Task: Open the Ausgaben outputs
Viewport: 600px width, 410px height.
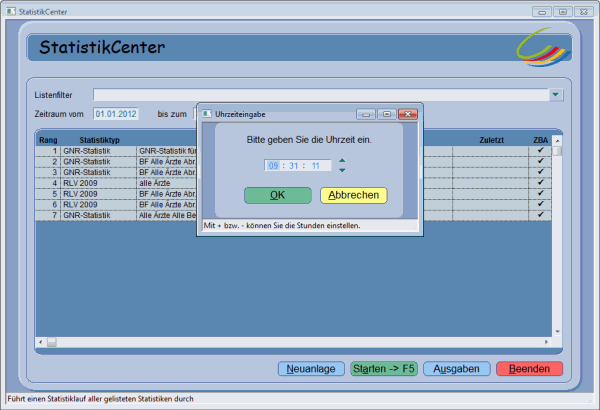Action: tap(456, 369)
